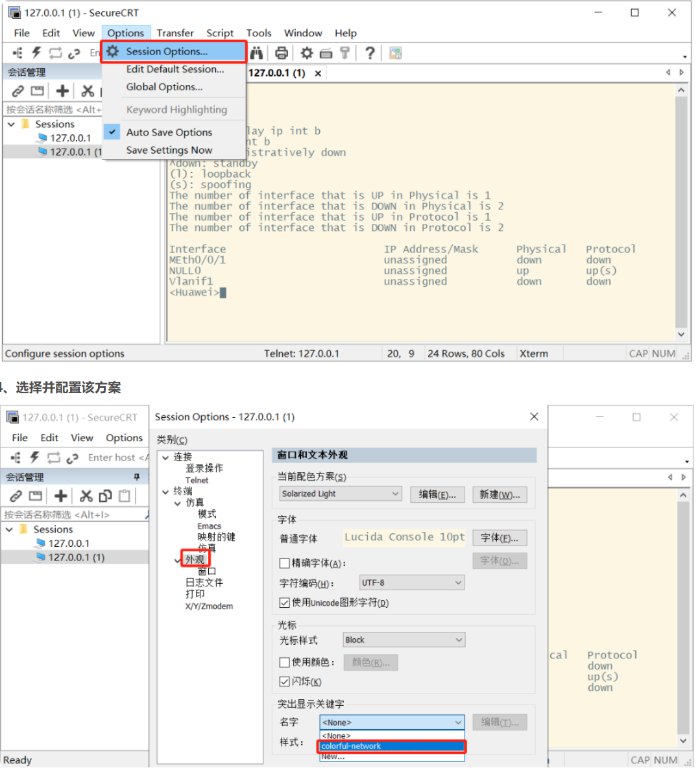
Task: Click the Print icon in toolbar
Action: tap(282, 53)
